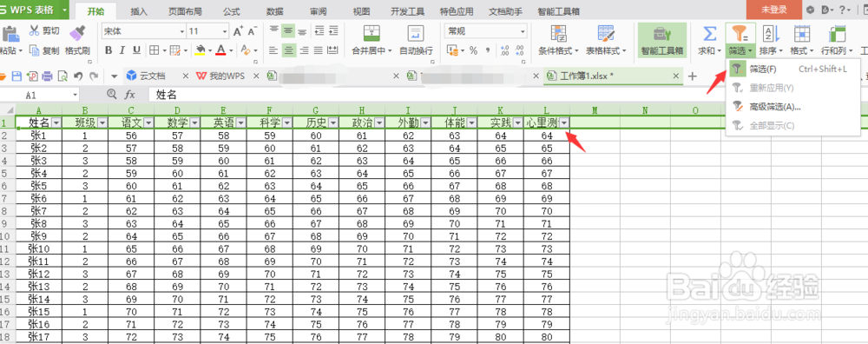Open Conditional Formatting (条件格式)

(558, 40)
